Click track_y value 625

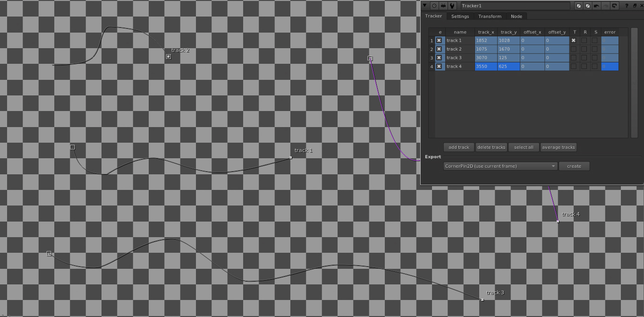[508, 66]
